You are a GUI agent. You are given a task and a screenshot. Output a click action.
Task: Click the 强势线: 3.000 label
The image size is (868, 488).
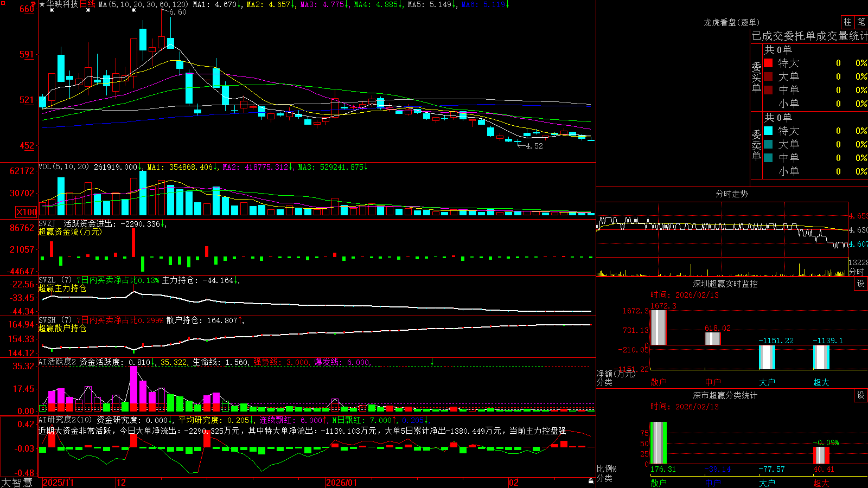point(282,362)
